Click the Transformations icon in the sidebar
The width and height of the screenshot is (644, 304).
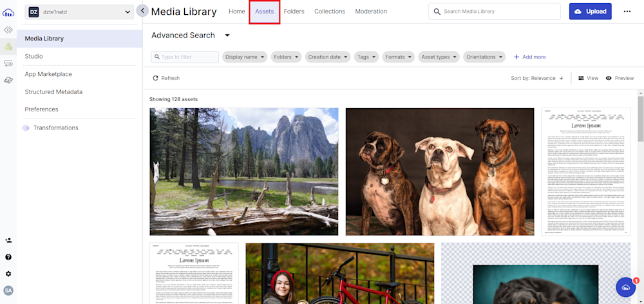(x=26, y=128)
